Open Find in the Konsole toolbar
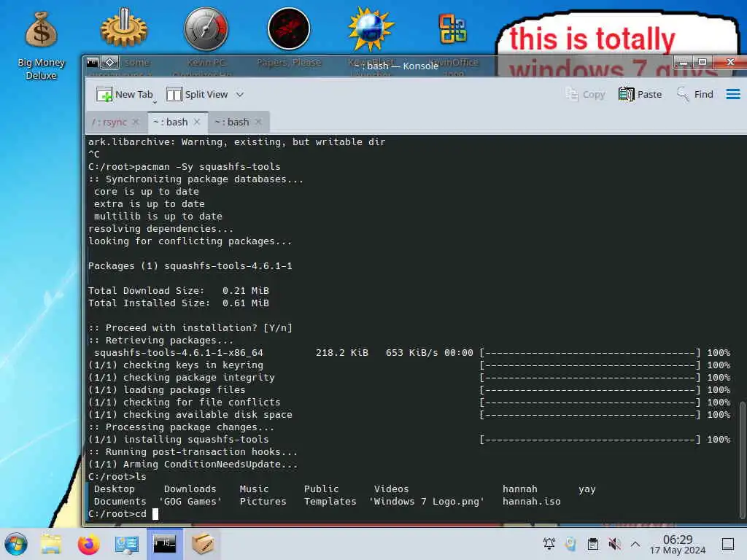 pos(694,94)
